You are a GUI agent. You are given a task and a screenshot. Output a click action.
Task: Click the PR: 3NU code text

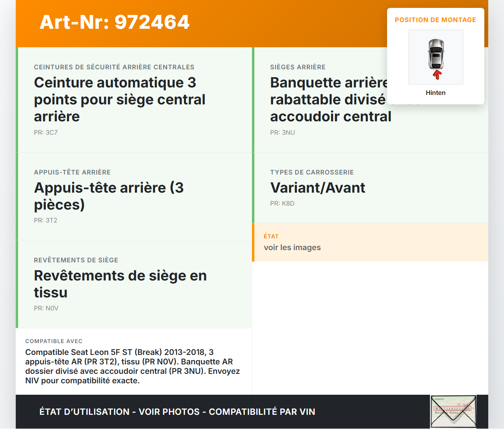click(x=282, y=132)
